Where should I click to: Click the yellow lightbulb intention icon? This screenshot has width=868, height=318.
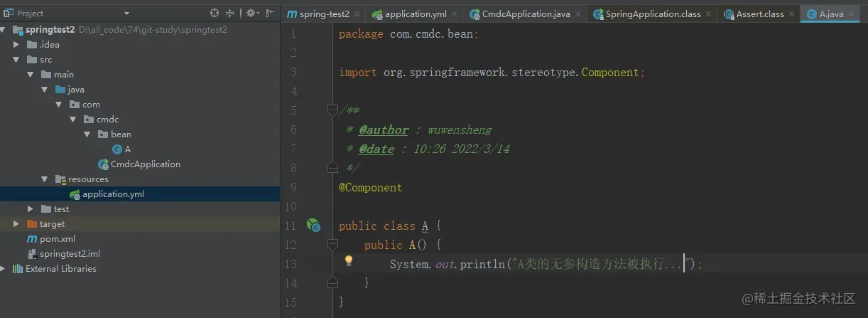(x=349, y=261)
